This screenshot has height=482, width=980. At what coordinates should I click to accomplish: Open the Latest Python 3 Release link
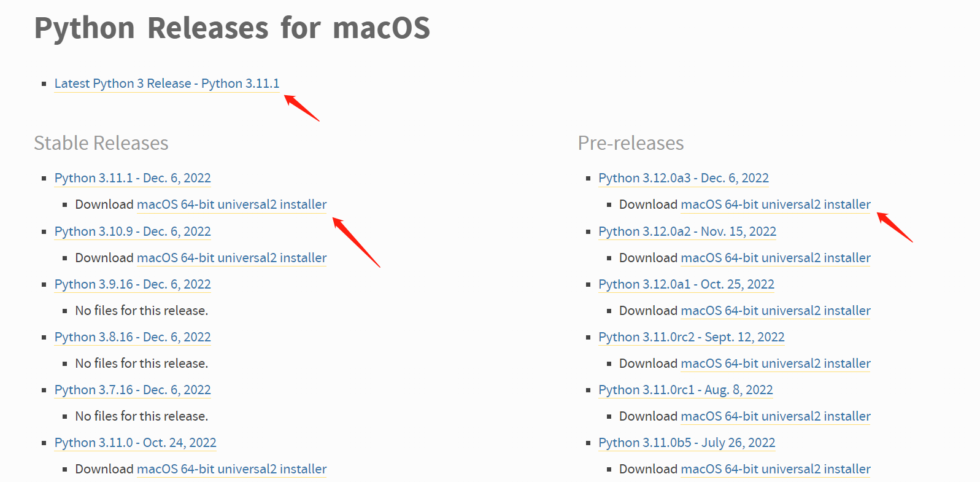tap(166, 84)
